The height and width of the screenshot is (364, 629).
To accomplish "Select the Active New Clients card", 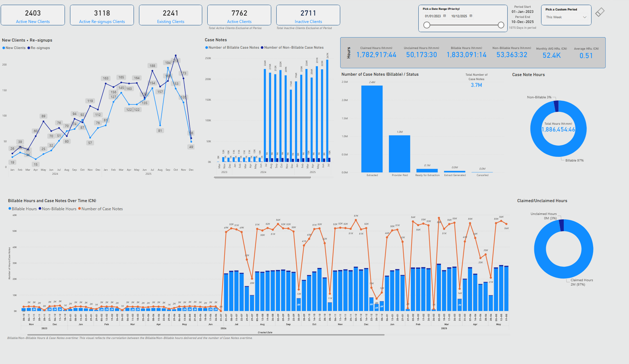I will click(33, 15).
